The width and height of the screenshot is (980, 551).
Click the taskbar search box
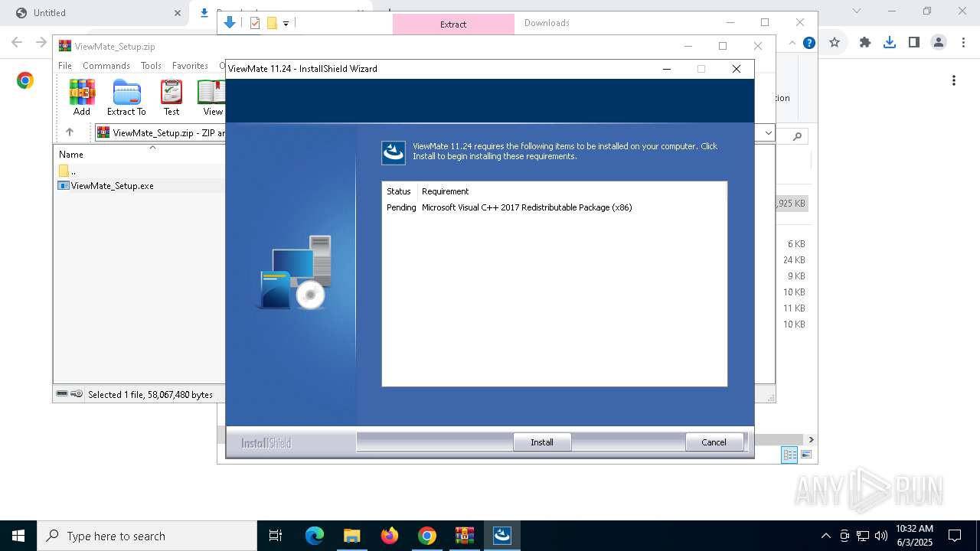click(147, 536)
